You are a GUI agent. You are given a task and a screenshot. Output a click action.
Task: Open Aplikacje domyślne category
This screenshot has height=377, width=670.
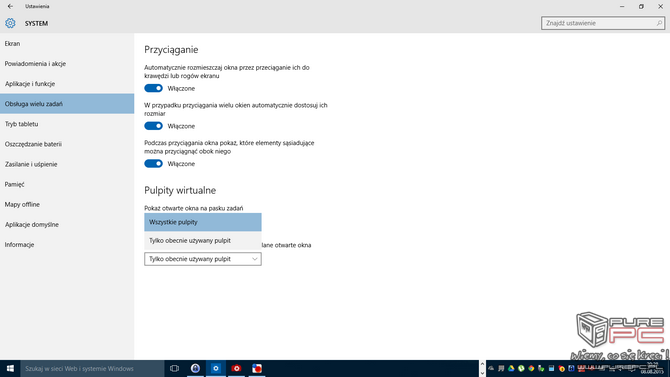(67, 224)
